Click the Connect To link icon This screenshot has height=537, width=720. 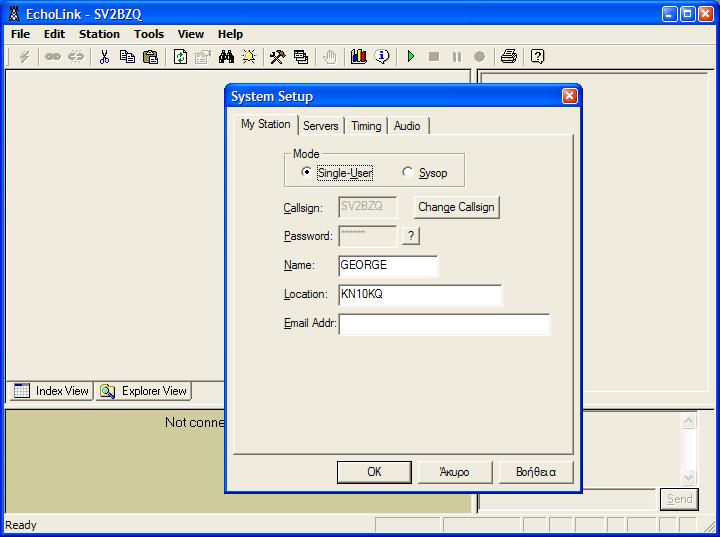(x=53, y=57)
